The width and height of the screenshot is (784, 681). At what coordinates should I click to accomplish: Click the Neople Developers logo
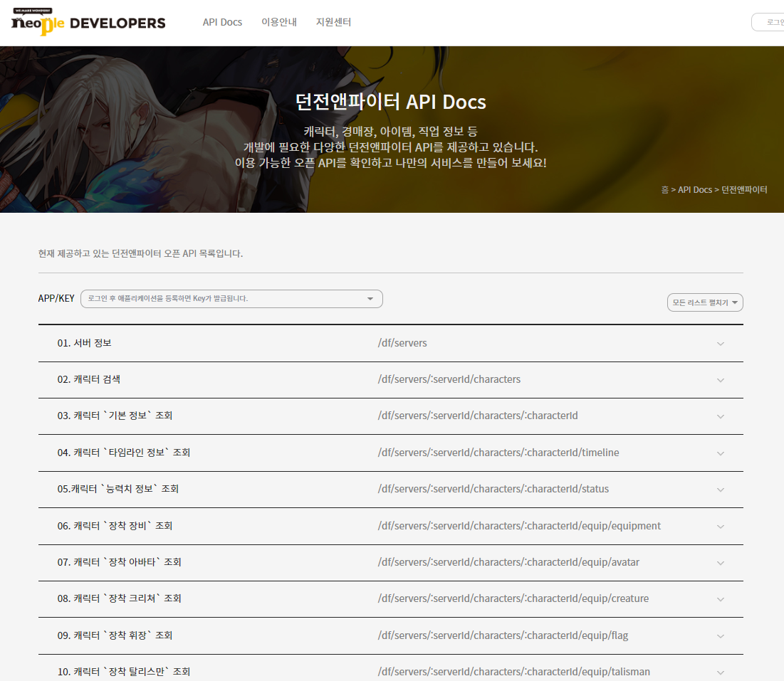pyautogui.click(x=88, y=21)
